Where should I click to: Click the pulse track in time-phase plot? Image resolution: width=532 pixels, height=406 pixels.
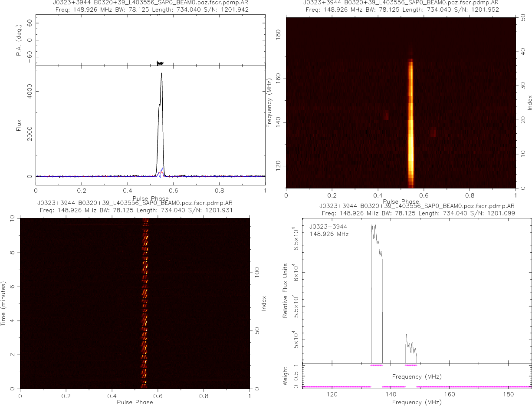tap(145, 304)
